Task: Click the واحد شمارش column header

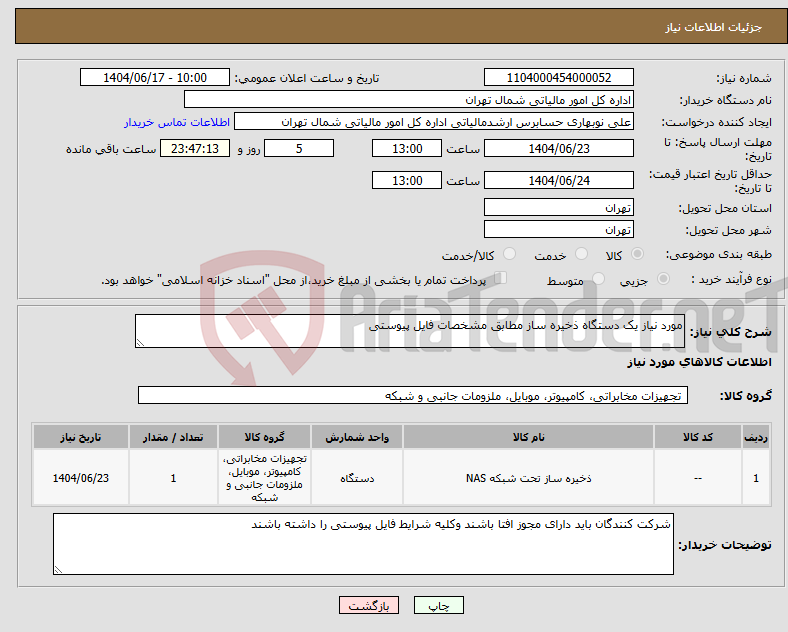Action: coord(357,437)
